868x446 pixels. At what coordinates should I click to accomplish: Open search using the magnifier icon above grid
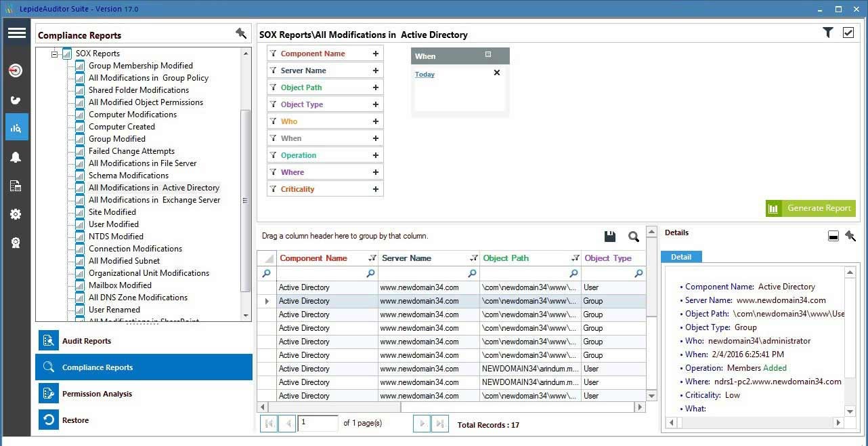click(x=634, y=237)
